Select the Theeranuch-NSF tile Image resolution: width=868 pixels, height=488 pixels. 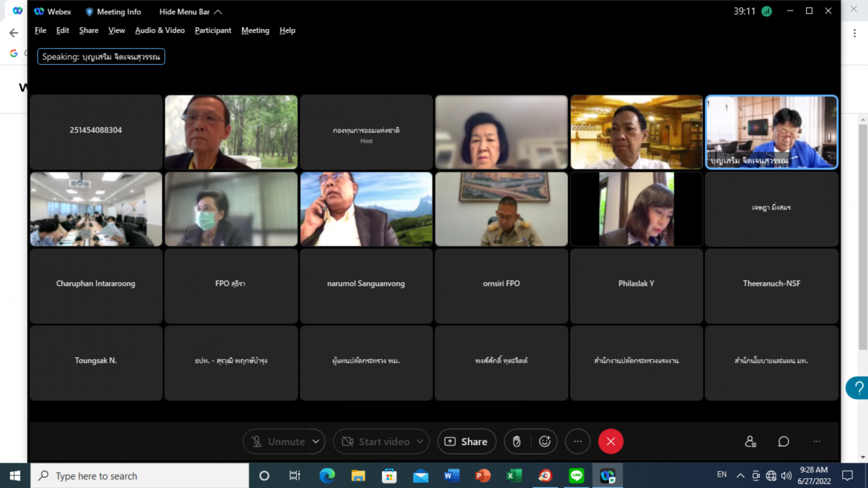pos(771,286)
